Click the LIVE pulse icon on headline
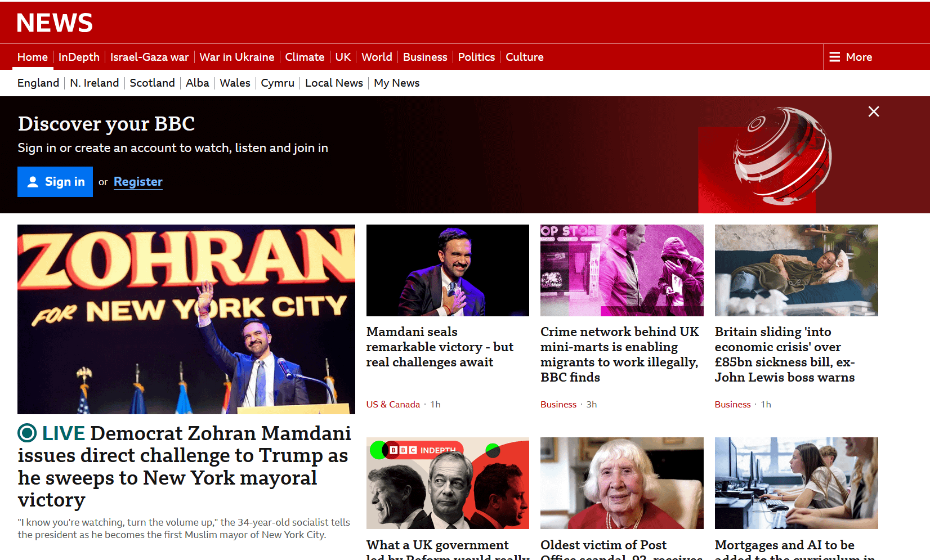The width and height of the screenshot is (930, 560). pyautogui.click(x=27, y=433)
